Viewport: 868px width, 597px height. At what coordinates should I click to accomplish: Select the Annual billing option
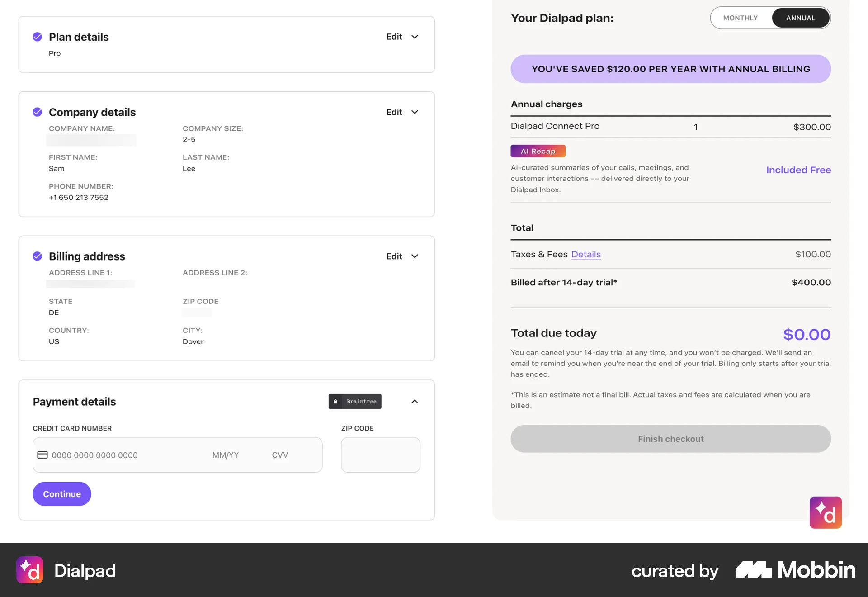[x=801, y=18]
